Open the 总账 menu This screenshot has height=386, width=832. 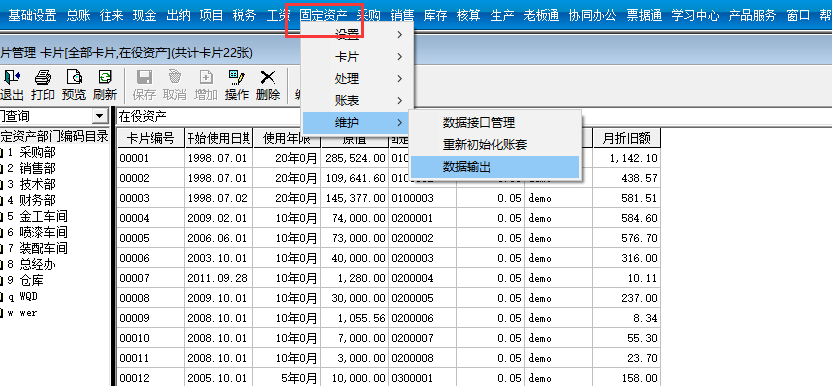click(x=79, y=15)
